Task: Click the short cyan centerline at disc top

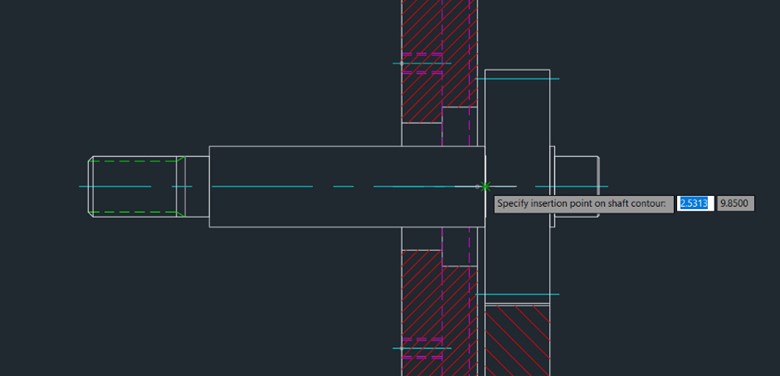Action: coord(517,79)
